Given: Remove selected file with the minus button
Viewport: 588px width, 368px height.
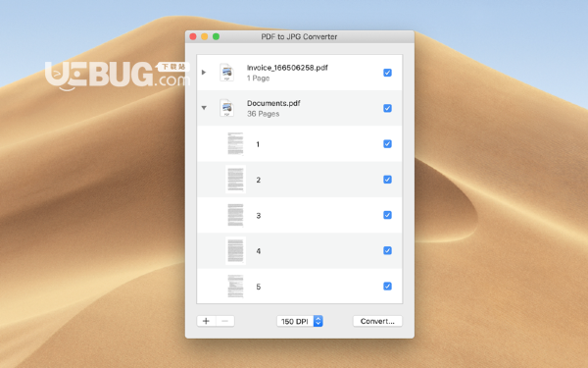Looking at the screenshot, I should (225, 321).
